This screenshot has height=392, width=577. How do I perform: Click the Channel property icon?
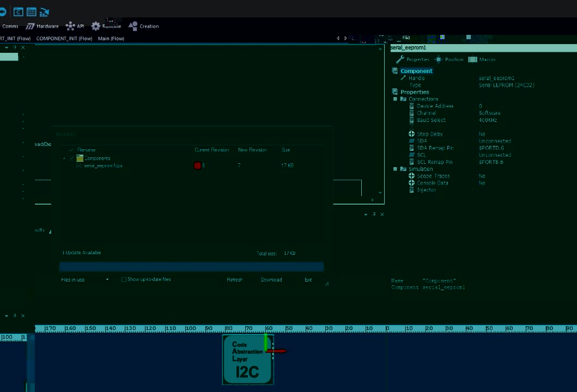[411, 113]
